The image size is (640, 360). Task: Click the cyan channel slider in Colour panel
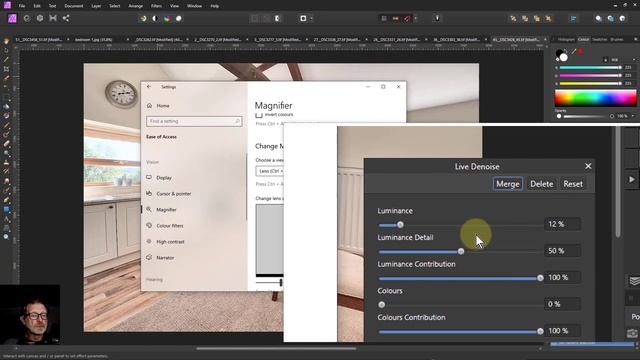point(590,68)
